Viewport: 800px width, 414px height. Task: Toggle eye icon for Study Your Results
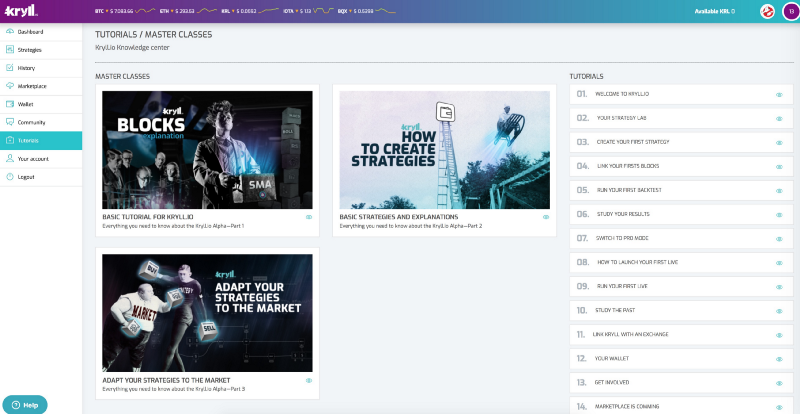point(779,214)
